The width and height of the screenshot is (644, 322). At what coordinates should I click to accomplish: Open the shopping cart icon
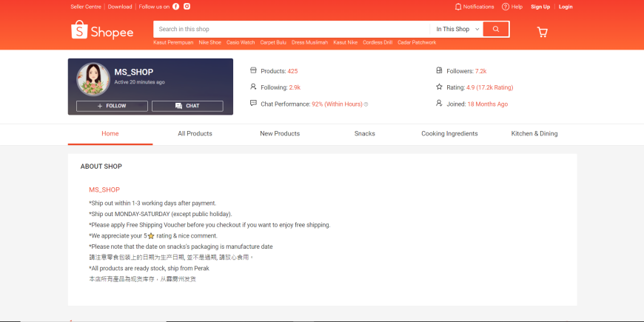click(x=542, y=32)
